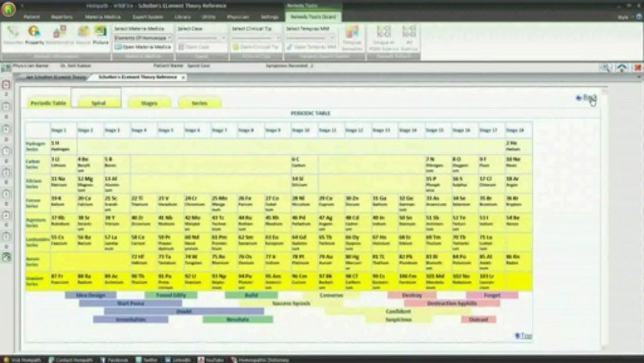Screen dimensions: 644x363
Task: Select the Spiral view tab
Action: [99, 103]
